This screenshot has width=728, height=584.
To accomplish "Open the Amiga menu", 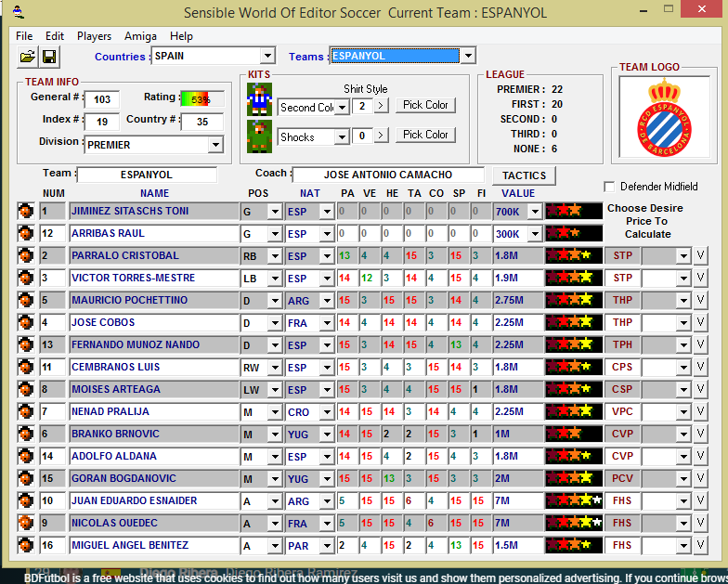I will [140, 36].
